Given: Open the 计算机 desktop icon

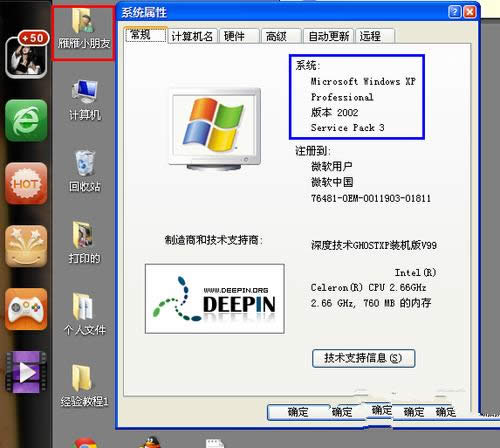Looking at the screenshot, I should [x=85, y=100].
